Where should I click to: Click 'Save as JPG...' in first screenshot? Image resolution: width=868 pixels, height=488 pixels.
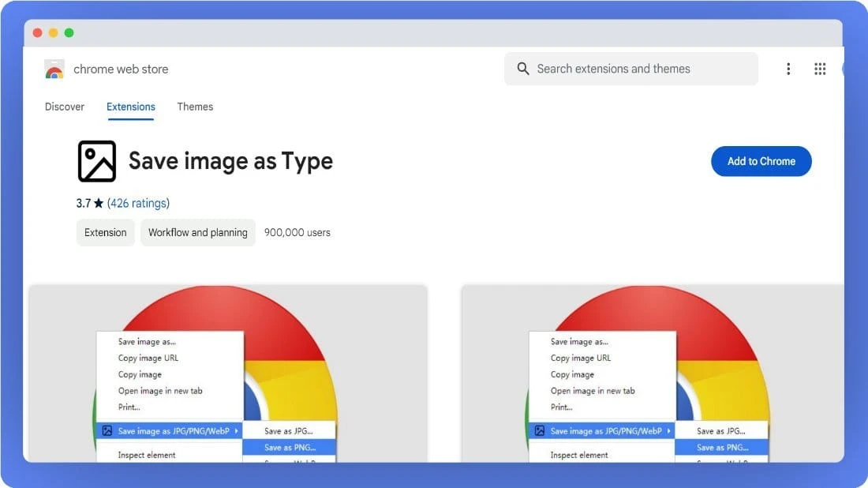(x=288, y=431)
